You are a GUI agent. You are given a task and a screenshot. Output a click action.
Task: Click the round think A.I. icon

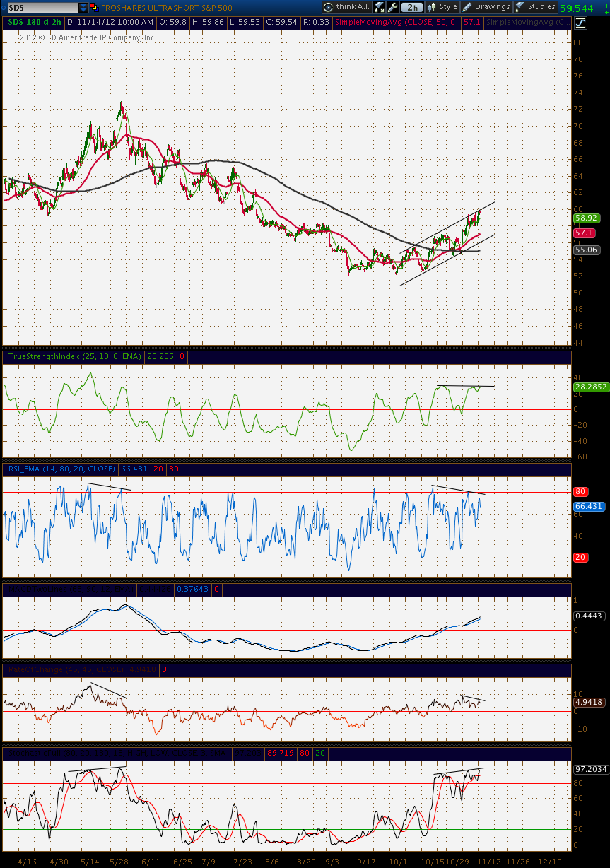329,8
